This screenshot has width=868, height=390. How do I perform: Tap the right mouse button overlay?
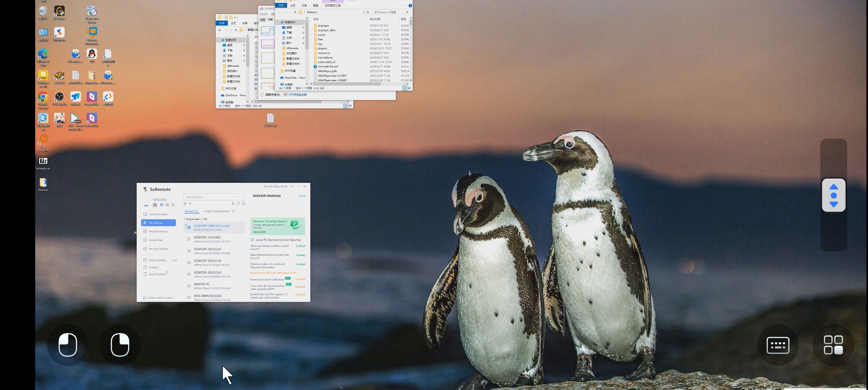(120, 345)
